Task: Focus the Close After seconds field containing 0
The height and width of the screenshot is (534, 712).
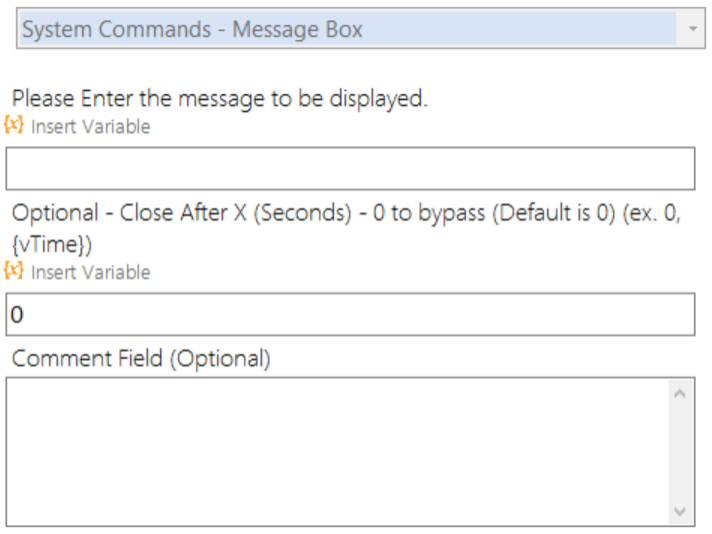Action: pyautogui.click(x=350, y=314)
